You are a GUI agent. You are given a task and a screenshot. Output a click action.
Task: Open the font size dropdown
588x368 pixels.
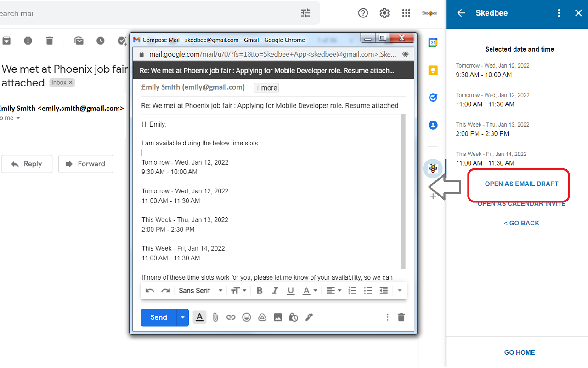tap(238, 291)
